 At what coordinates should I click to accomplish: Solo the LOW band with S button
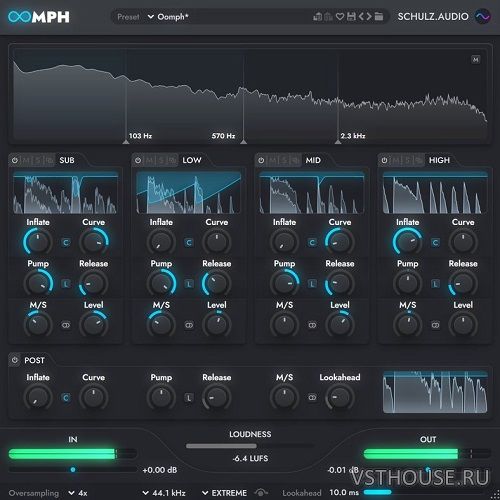pyautogui.click(x=161, y=160)
